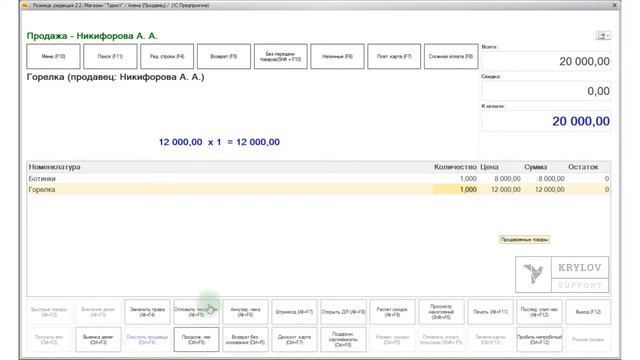Click Быстрые товары (Alt+F2) button

(49, 312)
